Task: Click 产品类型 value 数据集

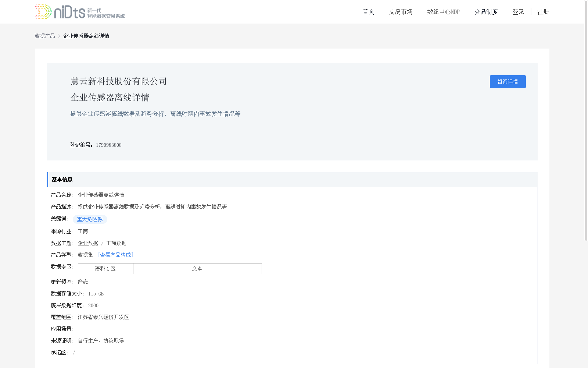Action: [x=85, y=255]
